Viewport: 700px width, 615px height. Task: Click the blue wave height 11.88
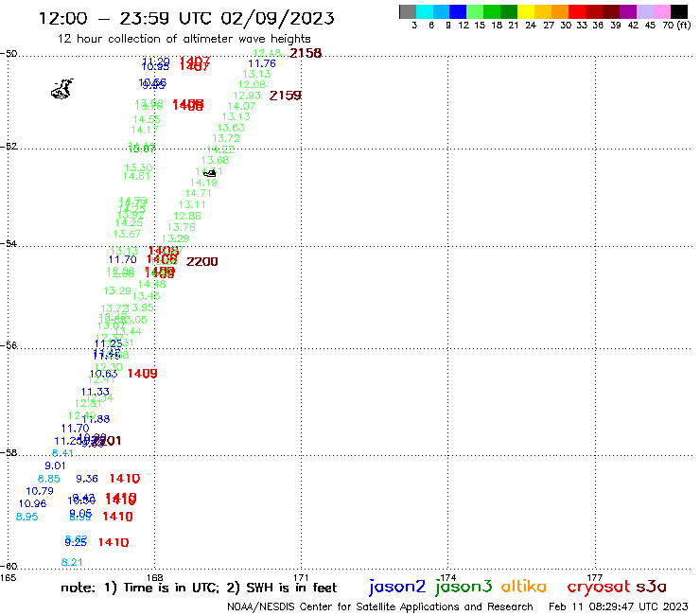96,419
